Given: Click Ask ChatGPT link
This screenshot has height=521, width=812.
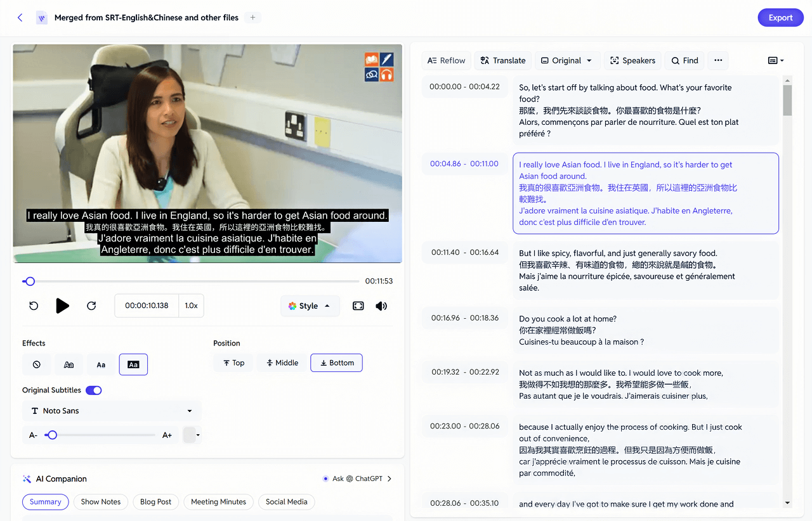Looking at the screenshot, I should point(357,479).
